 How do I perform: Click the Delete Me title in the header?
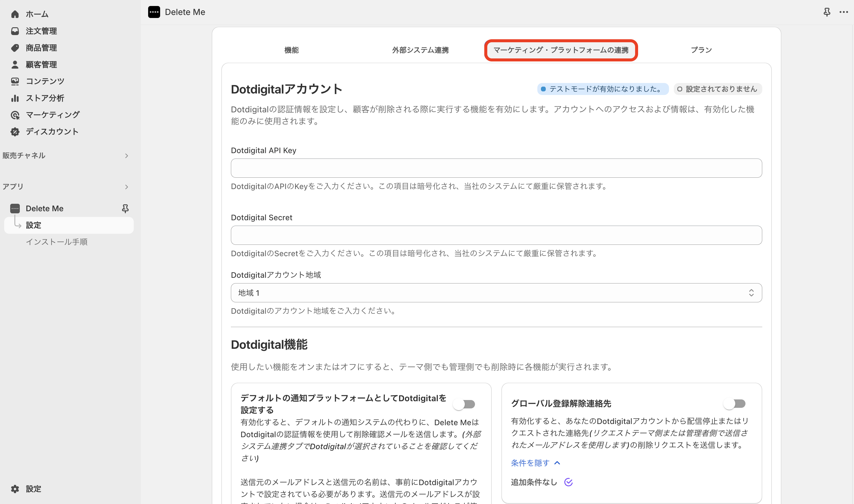185,12
